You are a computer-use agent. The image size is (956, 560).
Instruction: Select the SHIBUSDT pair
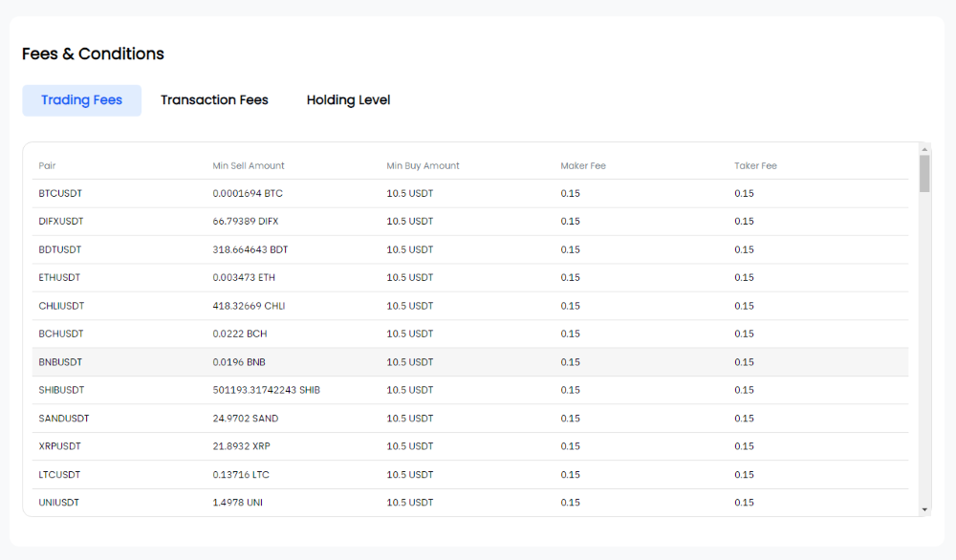pyautogui.click(x=61, y=390)
